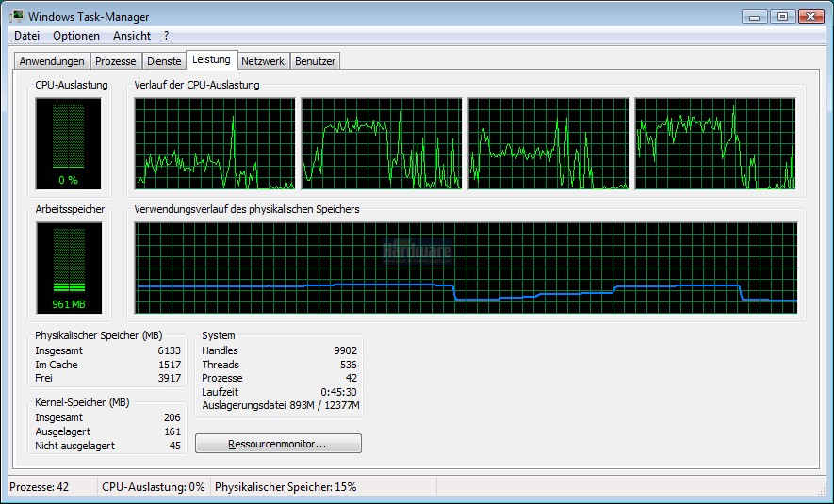Viewport: 834px width, 504px height.
Task: Click the first CPU core history graph
Action: pos(214,143)
